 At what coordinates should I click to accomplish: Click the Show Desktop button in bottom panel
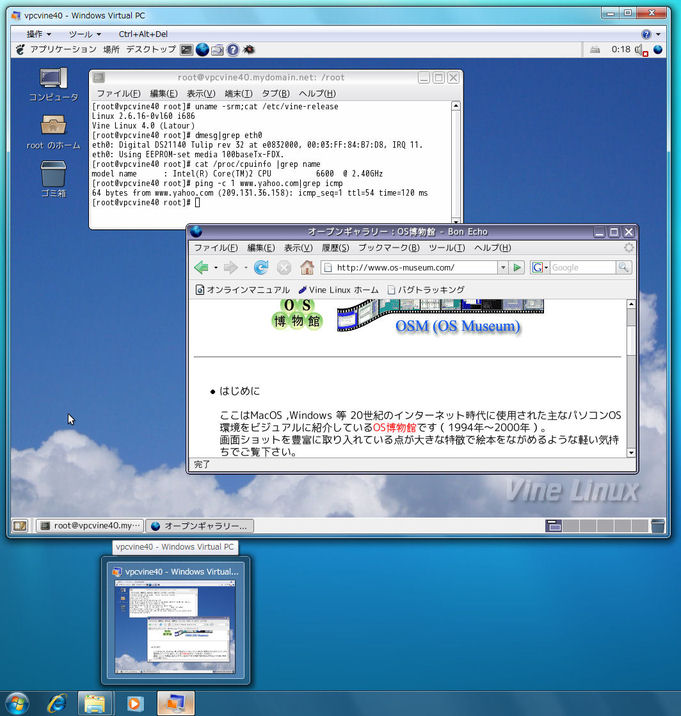(20, 526)
